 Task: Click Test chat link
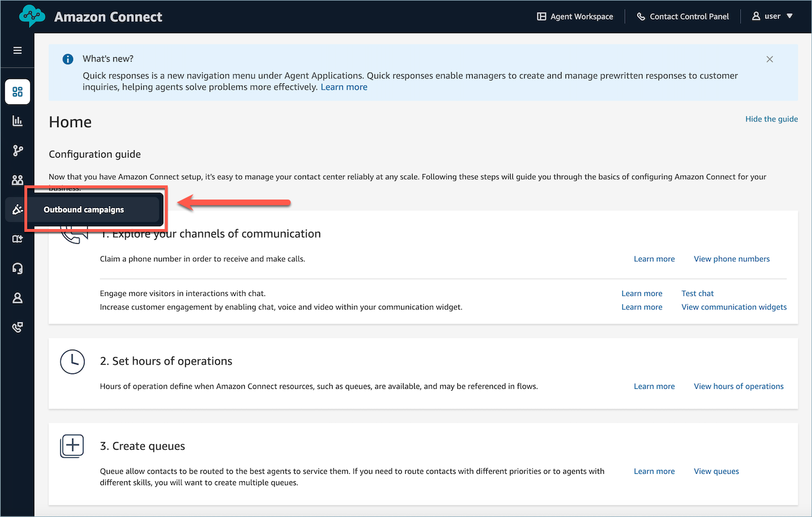(697, 293)
